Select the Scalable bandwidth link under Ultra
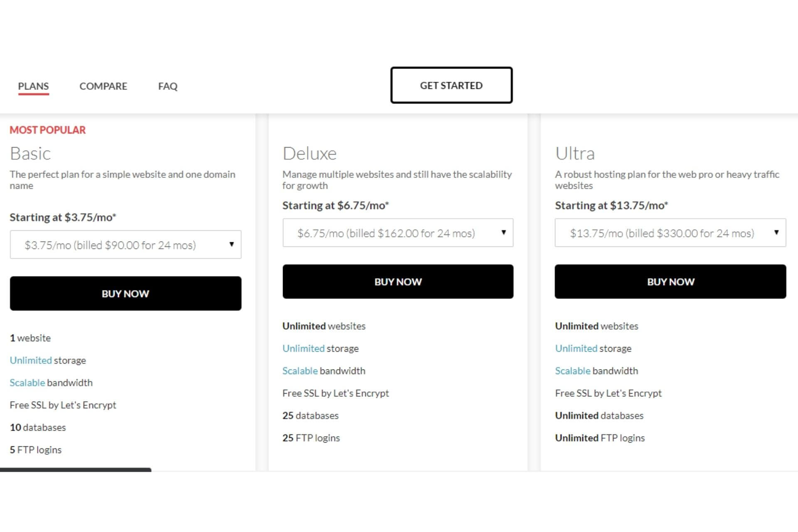Viewport: 798px width, 532px height. click(x=573, y=371)
